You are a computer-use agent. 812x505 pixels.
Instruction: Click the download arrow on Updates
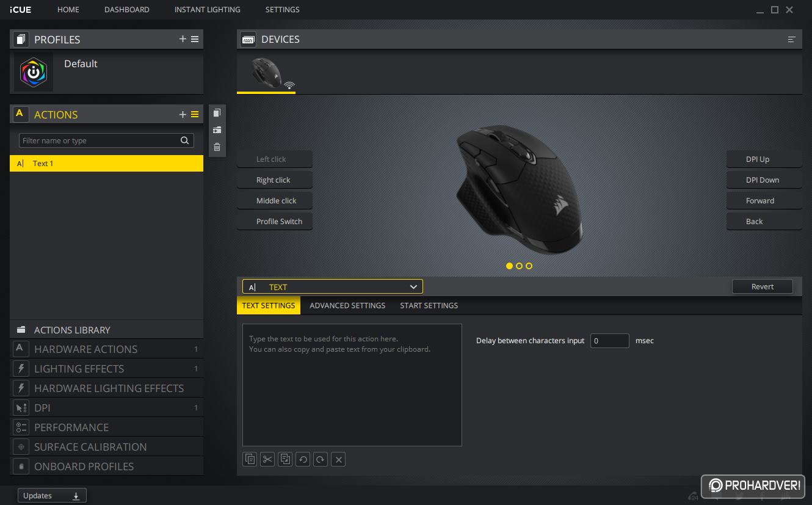tap(76, 496)
